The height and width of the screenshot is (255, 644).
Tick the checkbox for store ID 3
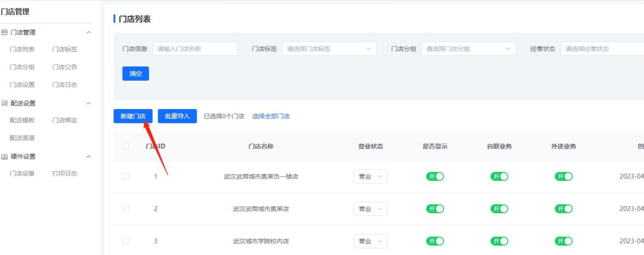pyautogui.click(x=126, y=241)
